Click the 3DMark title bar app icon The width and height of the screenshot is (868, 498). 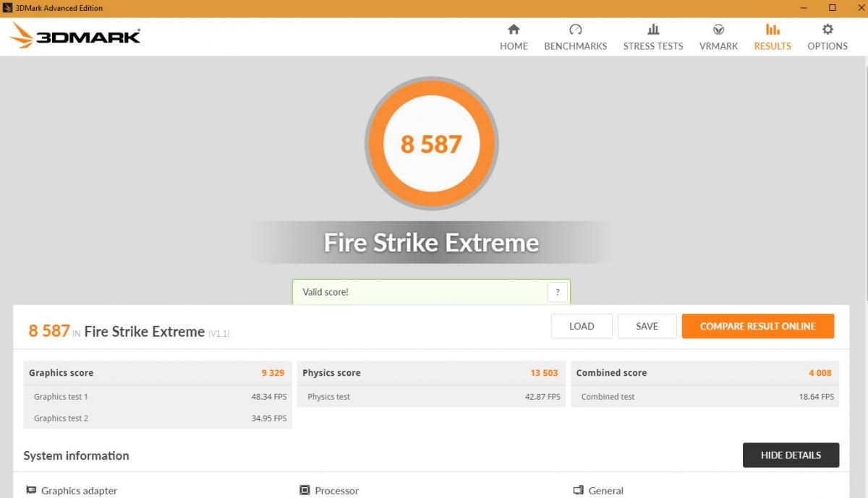tap(9, 8)
